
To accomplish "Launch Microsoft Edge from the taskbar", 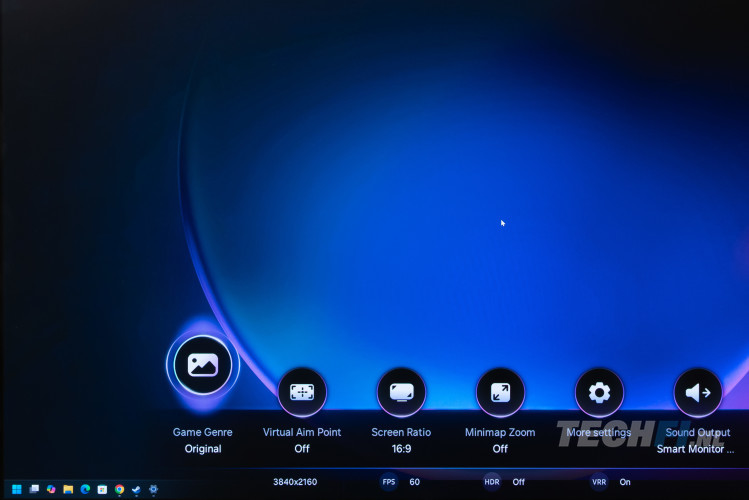I will (x=86, y=489).
